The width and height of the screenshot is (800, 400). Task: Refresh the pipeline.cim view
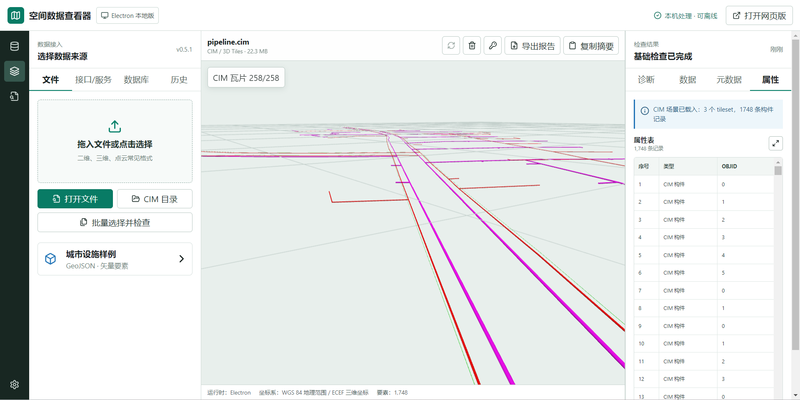[451, 45]
